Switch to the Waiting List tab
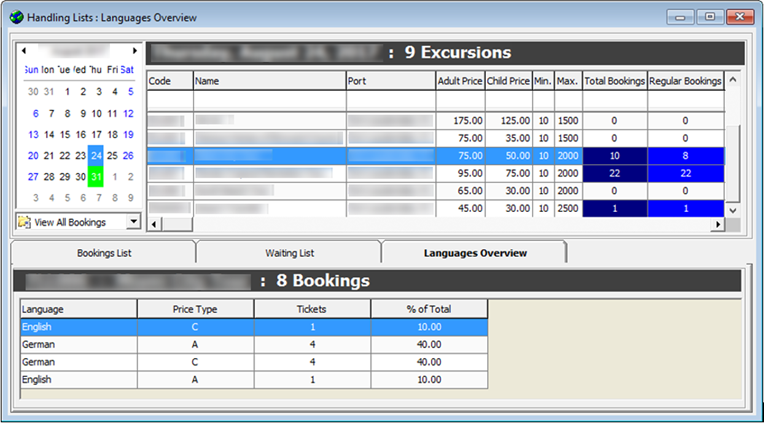Image resolution: width=764 pixels, height=423 pixels. [x=289, y=253]
